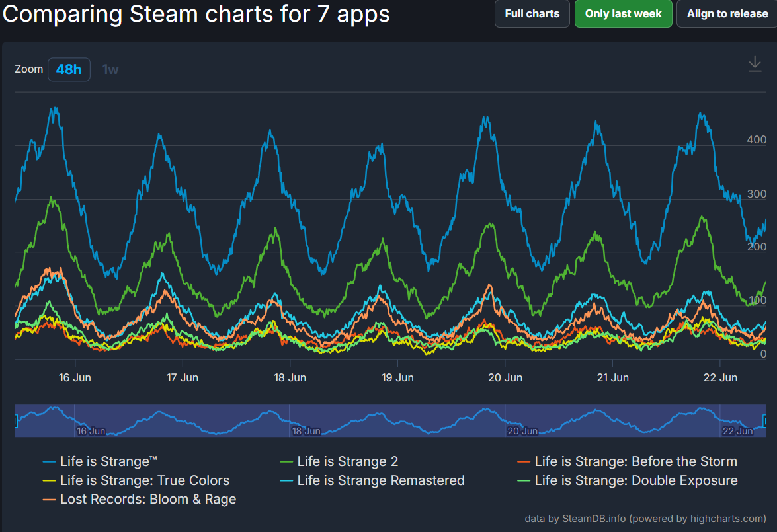777x532 pixels.
Task: Grab the right navigator range handle
Action: point(765,421)
